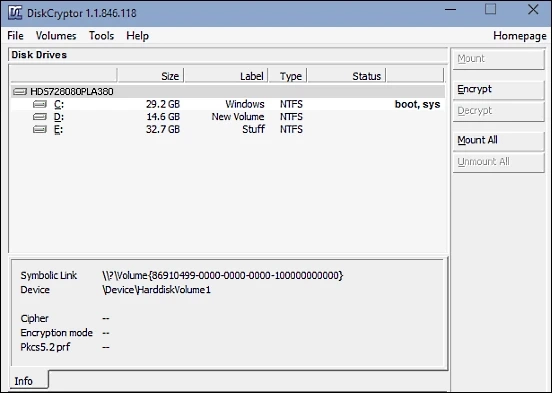Sort by the Type column header

pyautogui.click(x=288, y=76)
